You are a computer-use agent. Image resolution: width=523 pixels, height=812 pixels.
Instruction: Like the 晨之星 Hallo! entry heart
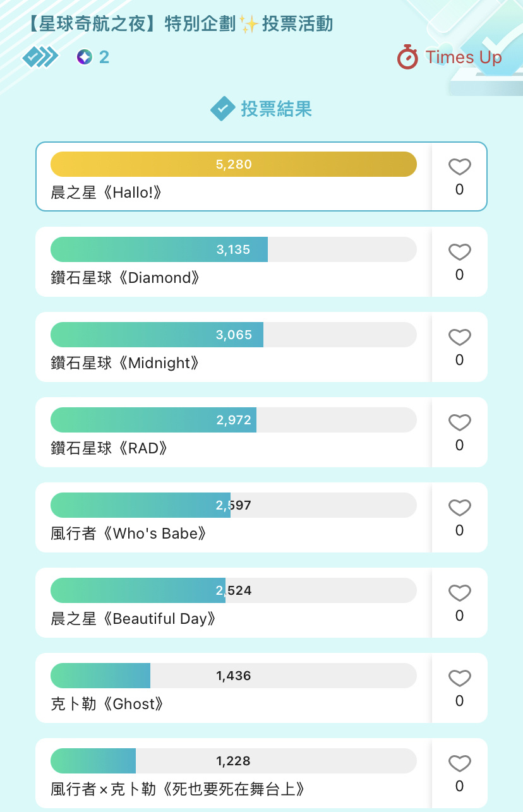click(x=459, y=167)
